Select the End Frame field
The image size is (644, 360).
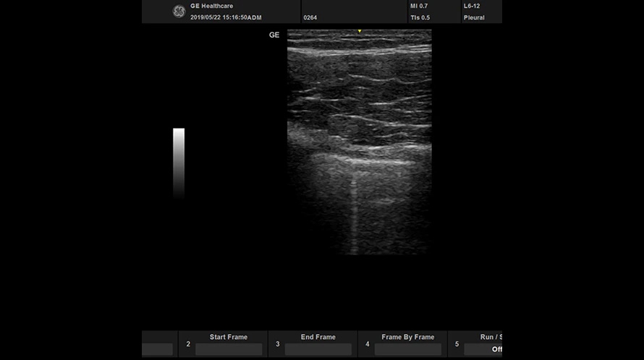pyautogui.click(x=318, y=348)
